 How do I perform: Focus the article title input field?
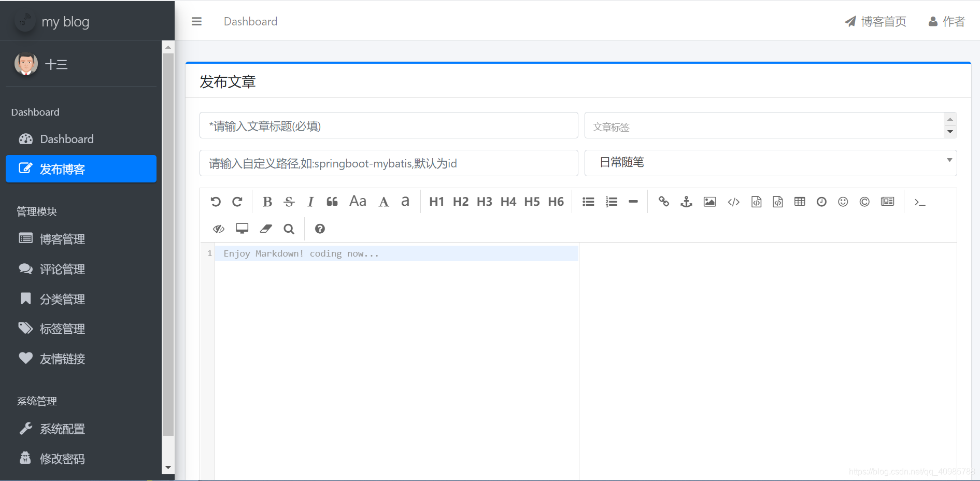point(389,125)
